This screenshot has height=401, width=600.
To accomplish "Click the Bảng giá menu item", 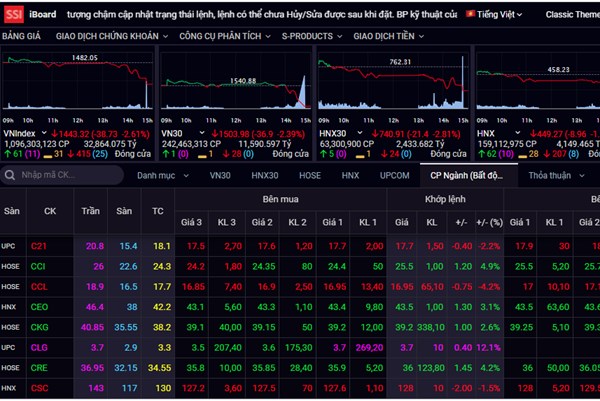I will (22, 35).
